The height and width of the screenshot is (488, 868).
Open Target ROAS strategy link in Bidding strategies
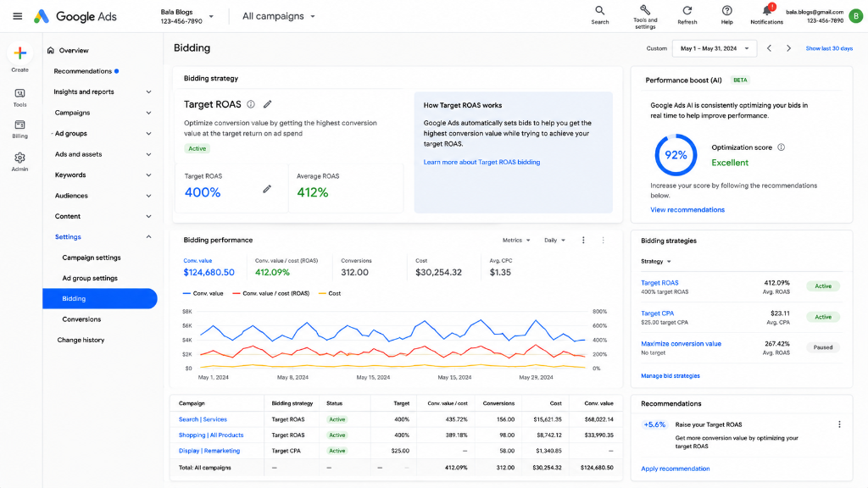659,283
